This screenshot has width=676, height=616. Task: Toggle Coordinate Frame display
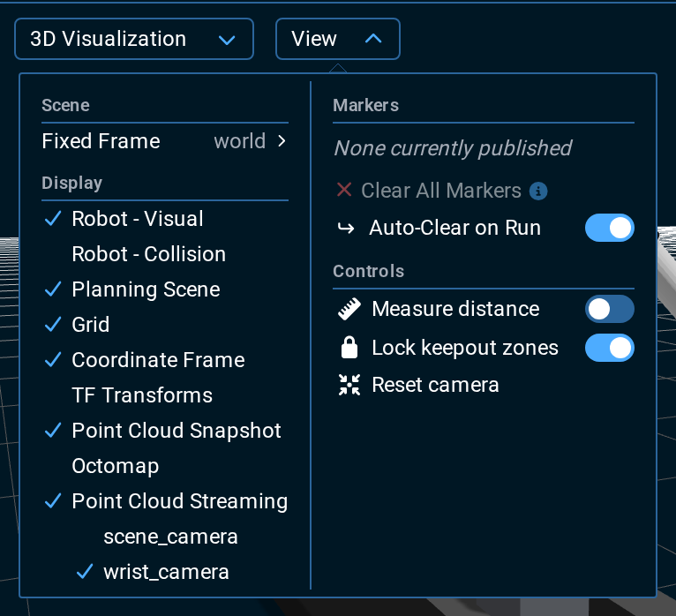pyautogui.click(x=165, y=360)
